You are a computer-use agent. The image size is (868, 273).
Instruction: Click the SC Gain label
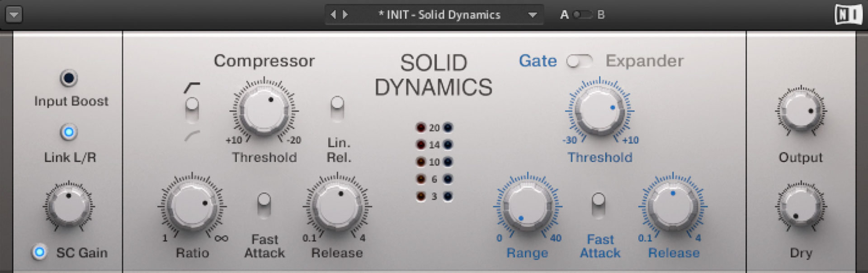pos(82,253)
